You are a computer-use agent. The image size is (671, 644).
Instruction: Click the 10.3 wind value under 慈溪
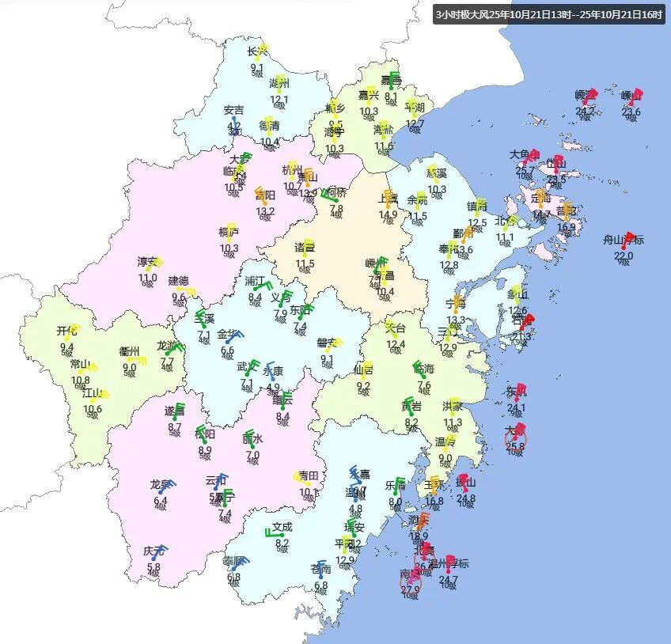coord(437,189)
